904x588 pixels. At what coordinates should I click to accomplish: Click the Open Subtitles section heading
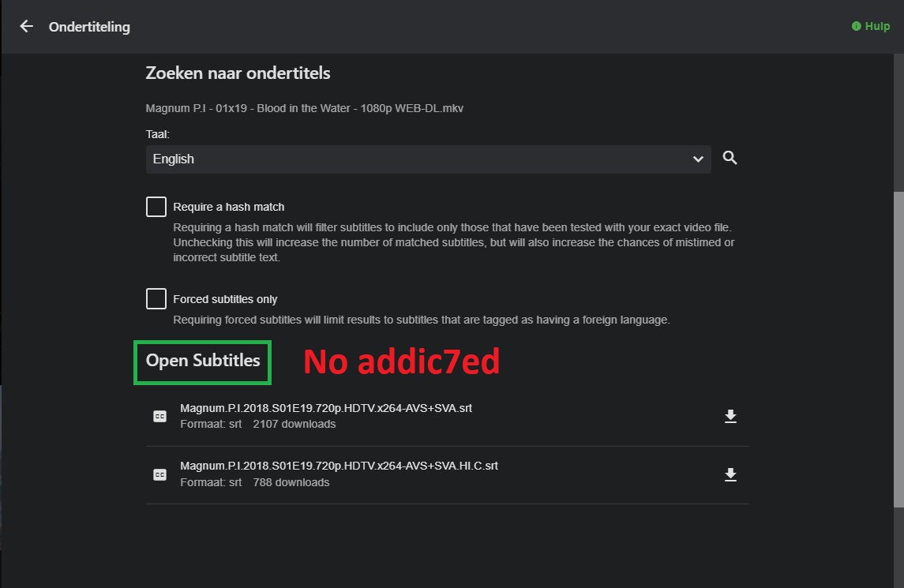203,361
